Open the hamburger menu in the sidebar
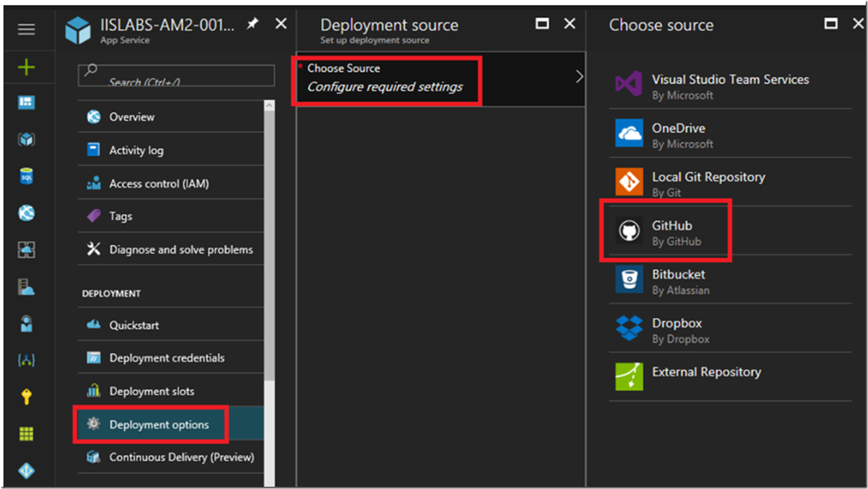Viewport: 868px width, 489px height. [x=26, y=29]
